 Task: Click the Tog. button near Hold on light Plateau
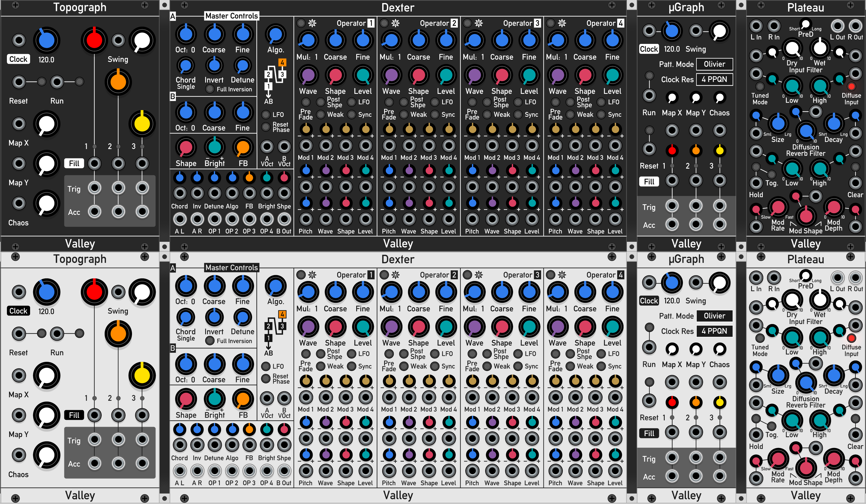click(771, 426)
